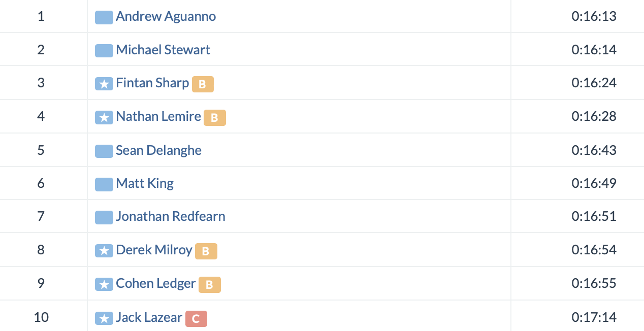Screen dimensions: 644x331
Task: Open Andrew Aguanno's profile link
Action: click(166, 16)
